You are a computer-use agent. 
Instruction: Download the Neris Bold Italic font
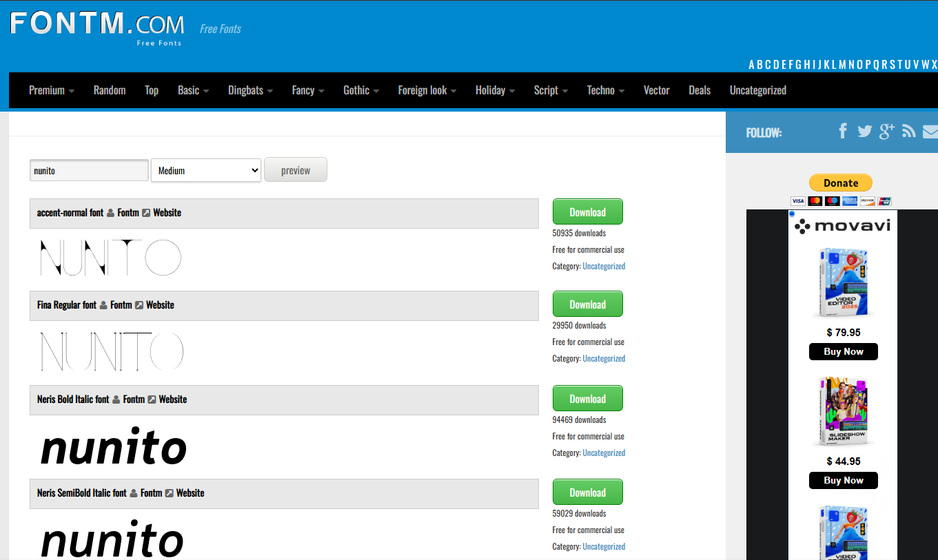tap(588, 398)
